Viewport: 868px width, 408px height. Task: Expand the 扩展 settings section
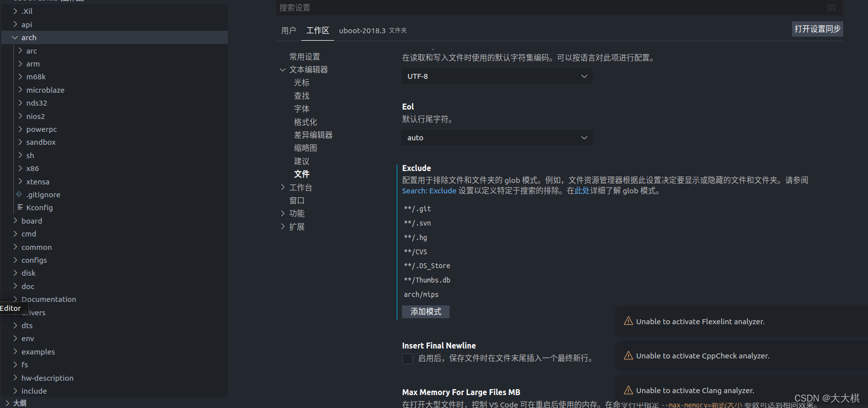283,227
